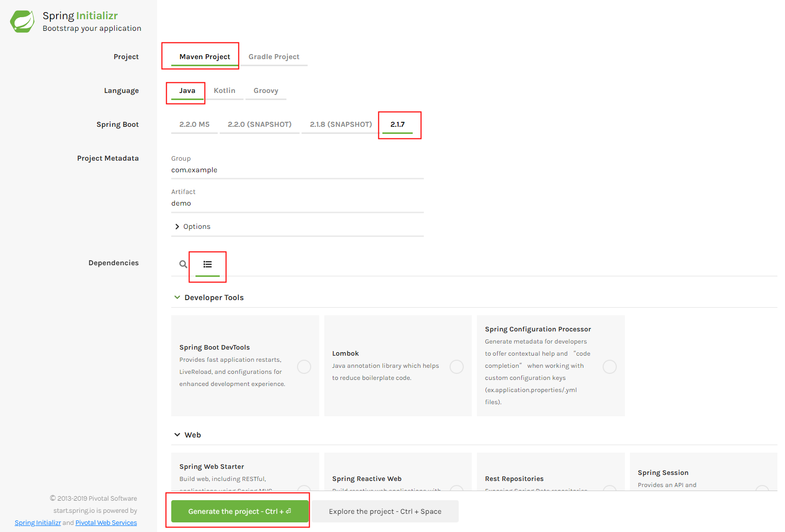Select Spring Boot version 2.2.0 M5
This screenshot has height=532, width=785.
pyautogui.click(x=194, y=124)
